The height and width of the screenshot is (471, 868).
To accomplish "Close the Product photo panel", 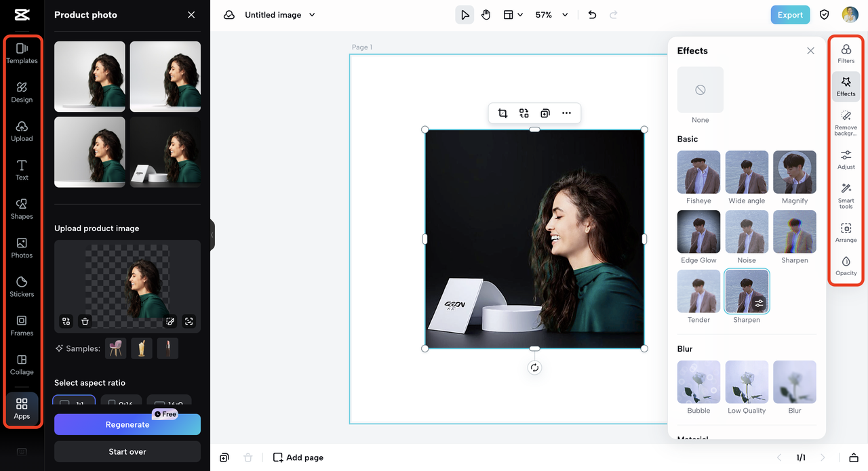I will pos(191,15).
